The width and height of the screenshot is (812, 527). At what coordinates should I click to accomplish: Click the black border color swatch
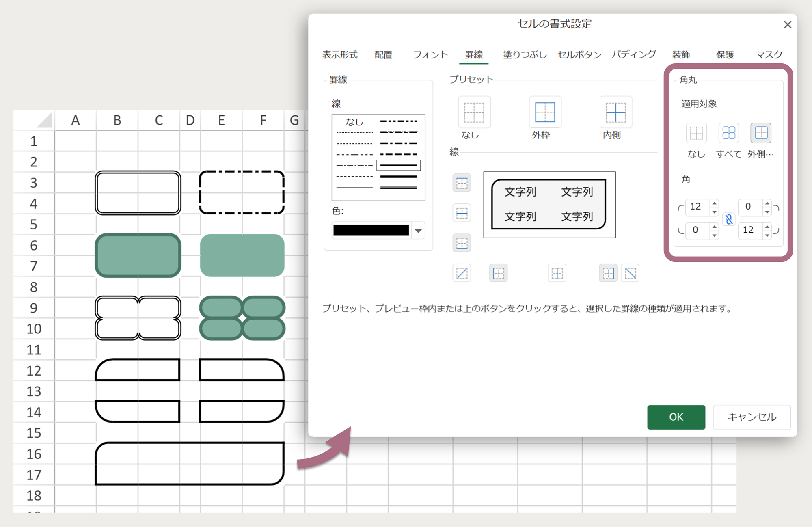(371, 230)
